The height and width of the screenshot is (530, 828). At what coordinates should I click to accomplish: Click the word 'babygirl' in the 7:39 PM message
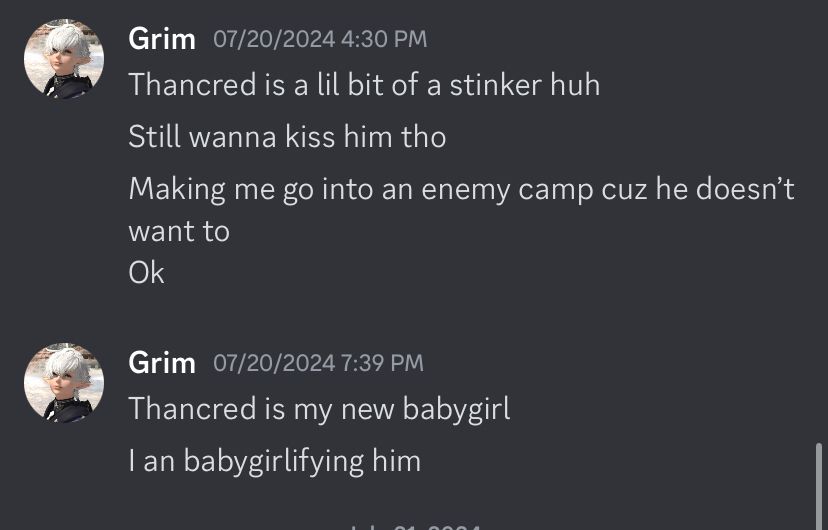pyautogui.click(x=456, y=409)
